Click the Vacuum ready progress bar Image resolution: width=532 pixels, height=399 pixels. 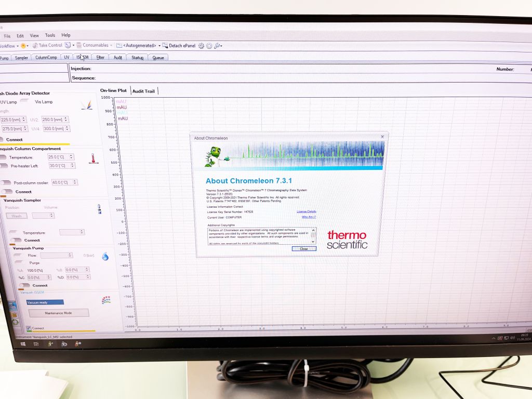tap(46, 302)
